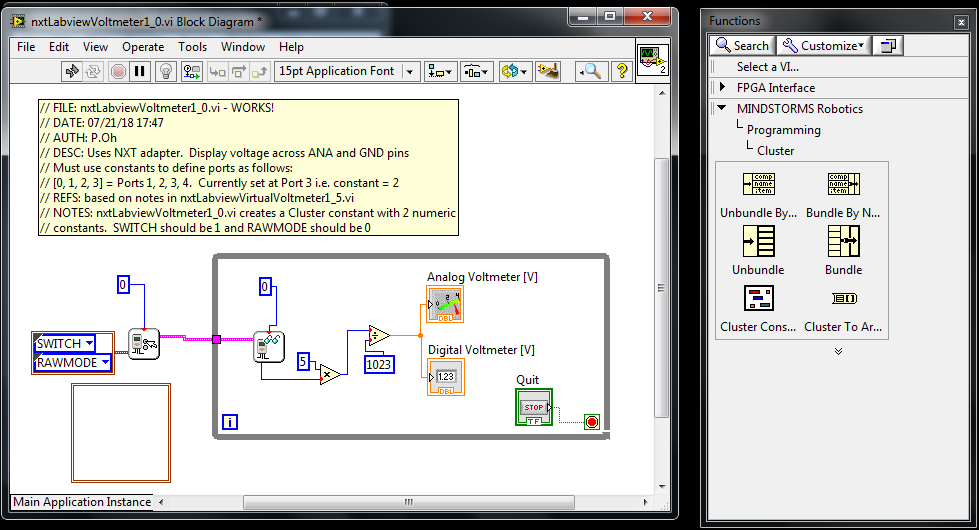Open the Distribute Objects dropdown
Screen dimensions: 979x530
pos(477,72)
